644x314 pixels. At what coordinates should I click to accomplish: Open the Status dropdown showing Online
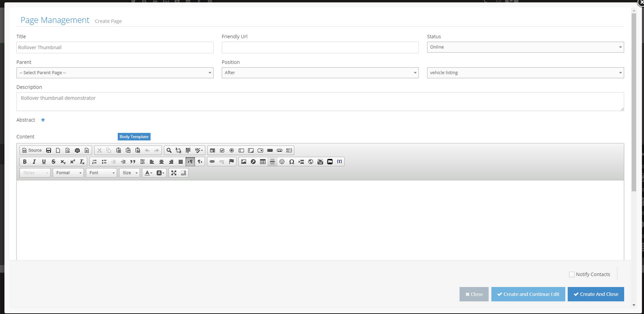[x=525, y=47]
